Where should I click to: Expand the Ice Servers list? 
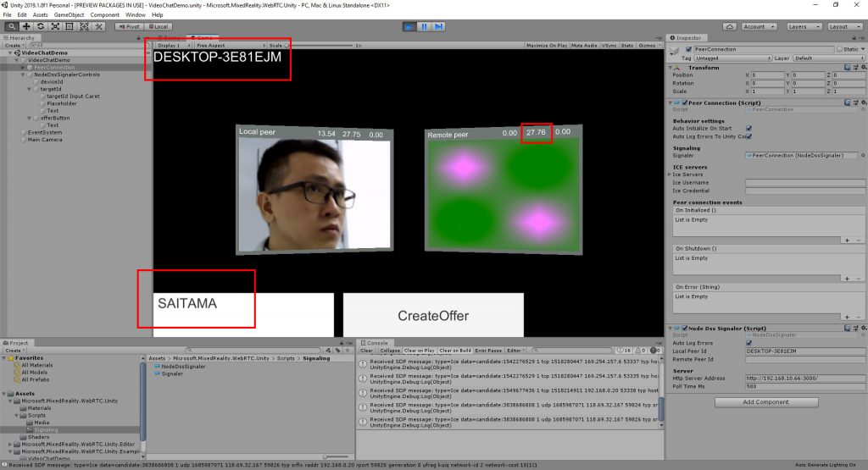(670, 174)
